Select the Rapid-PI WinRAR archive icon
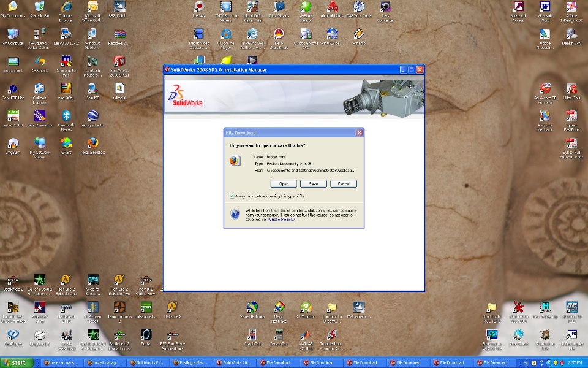The image size is (588, 368). coord(119,37)
